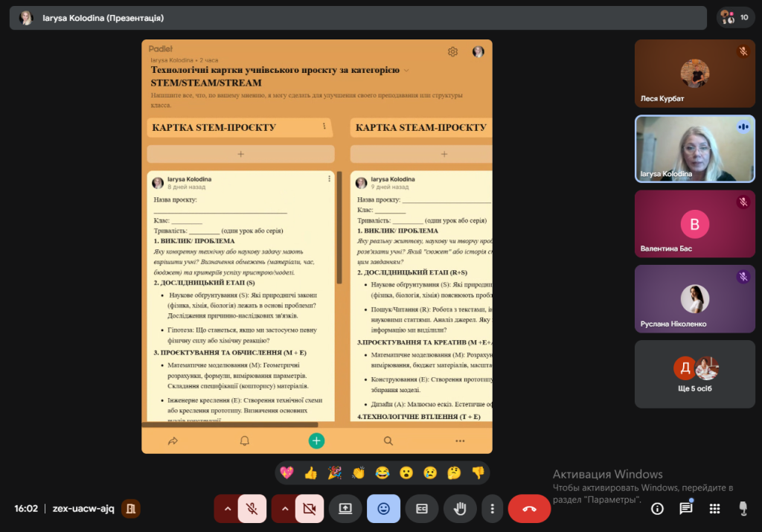Open the chat messages icon
Screen dimensions: 762x532
[685, 509]
